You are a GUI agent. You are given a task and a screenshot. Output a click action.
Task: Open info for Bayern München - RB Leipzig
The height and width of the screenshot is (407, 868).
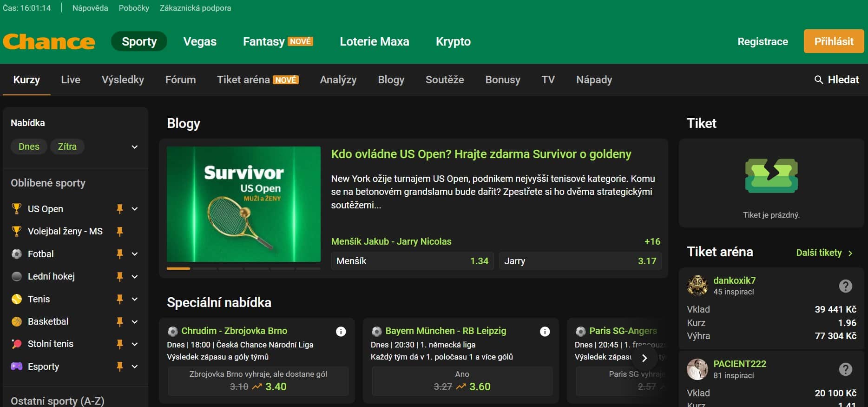[x=545, y=331]
